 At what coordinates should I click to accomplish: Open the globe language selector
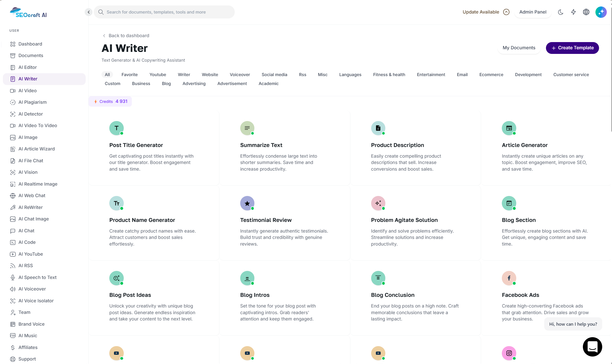click(586, 12)
